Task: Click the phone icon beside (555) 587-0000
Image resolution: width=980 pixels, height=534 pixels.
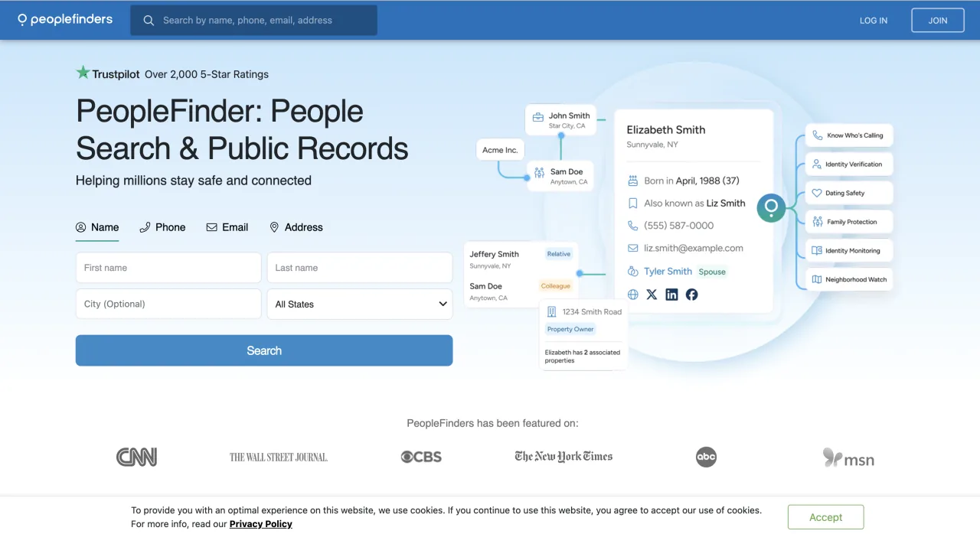Action: 632,226
